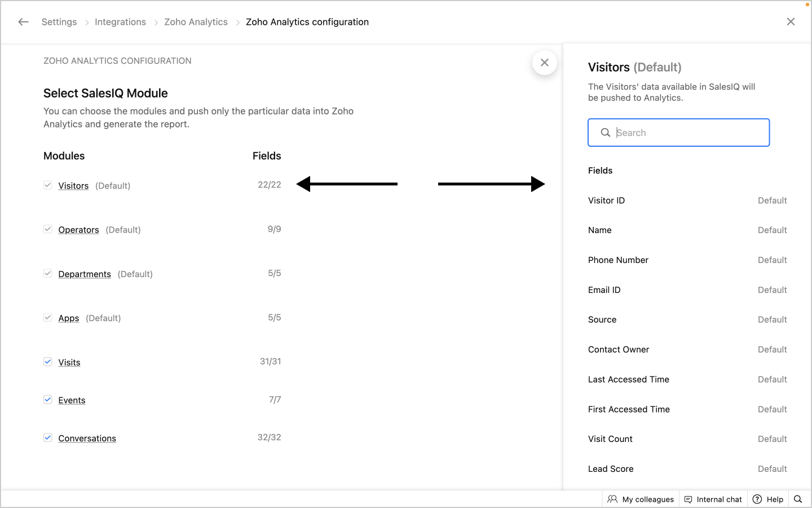Screen dimensions: 812x508
Task: Toggle the Operators module checkbox
Action: [x=48, y=229]
